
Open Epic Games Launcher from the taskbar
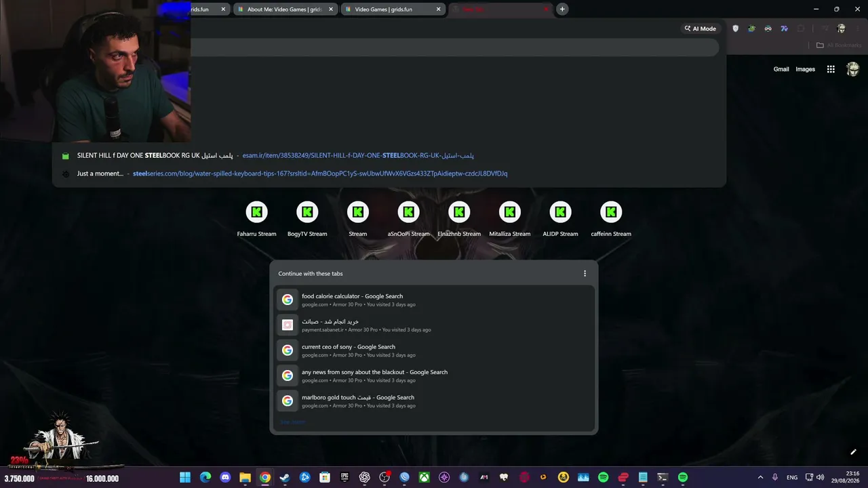click(344, 477)
